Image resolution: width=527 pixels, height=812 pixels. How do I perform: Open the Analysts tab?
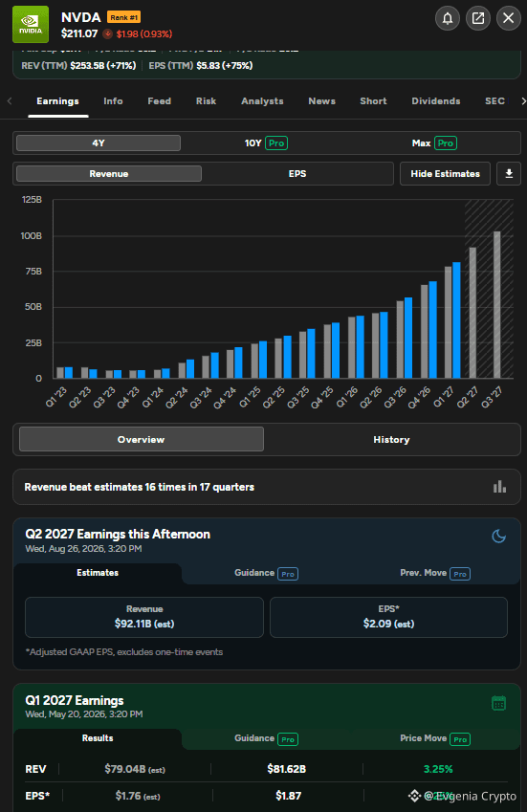tap(262, 101)
